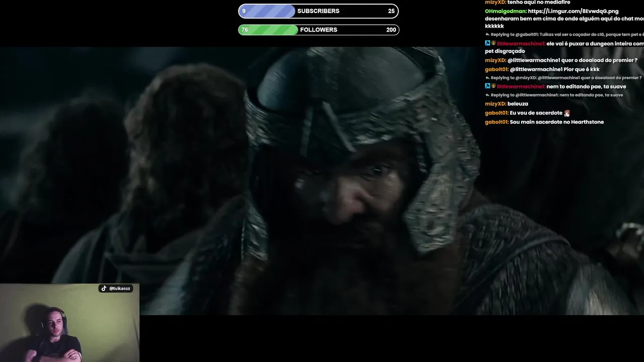
Task: Click 'Replying to @littlewarmachine1' reply context line
Action: coord(554,95)
